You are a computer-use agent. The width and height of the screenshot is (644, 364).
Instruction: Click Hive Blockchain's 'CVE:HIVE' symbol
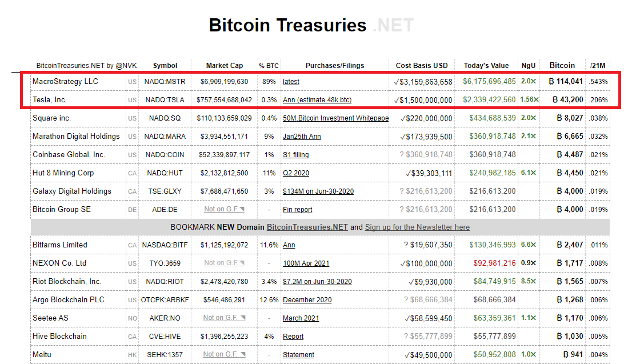tap(165, 337)
